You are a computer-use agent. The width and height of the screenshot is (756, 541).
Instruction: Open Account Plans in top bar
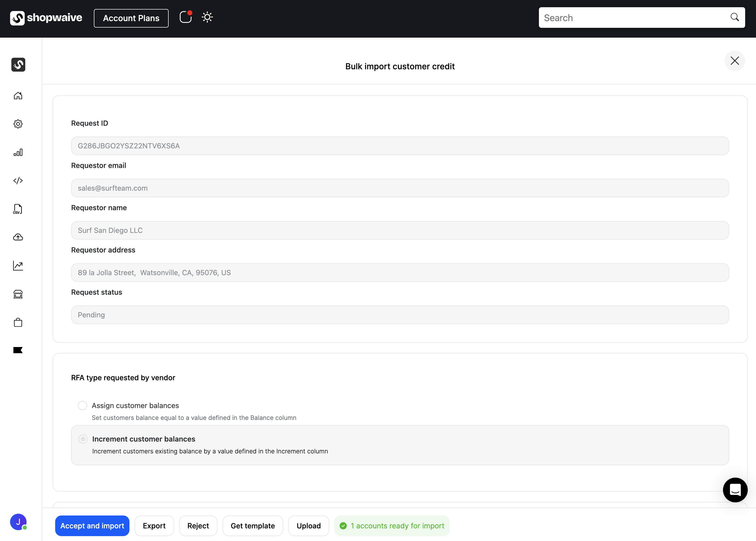click(x=131, y=18)
